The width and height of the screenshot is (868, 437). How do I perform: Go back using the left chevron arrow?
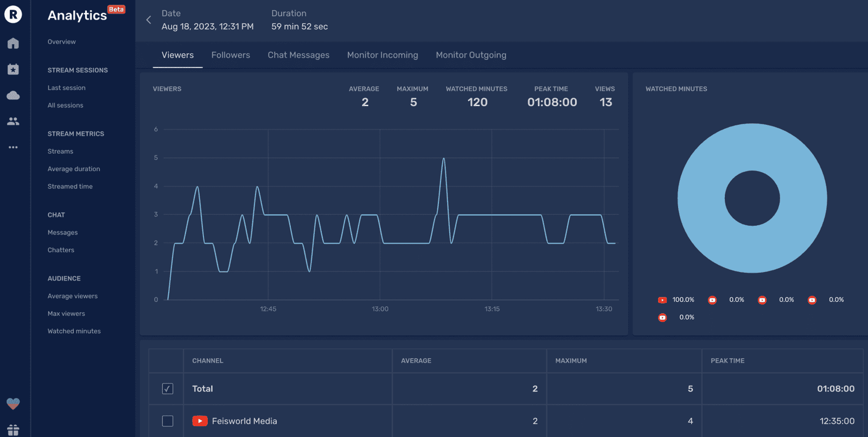[149, 20]
